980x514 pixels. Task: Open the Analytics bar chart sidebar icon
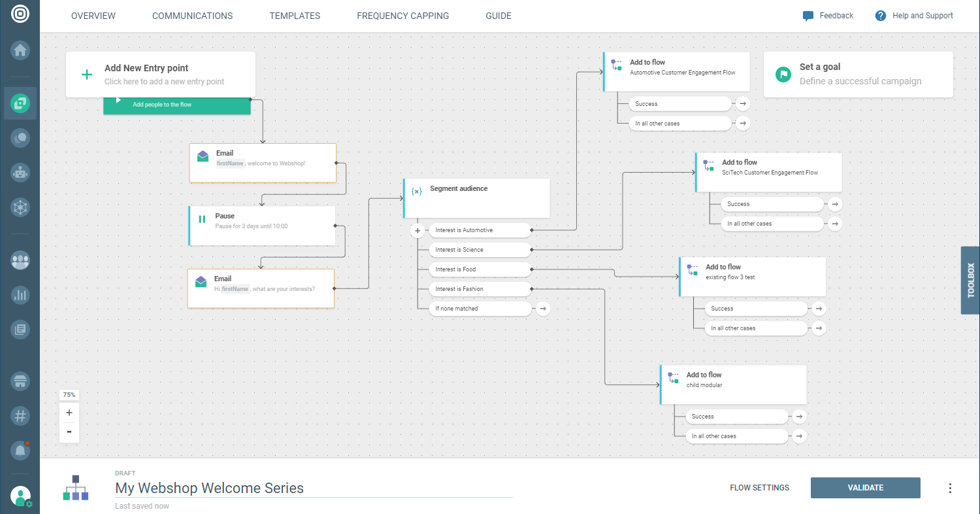(x=20, y=295)
